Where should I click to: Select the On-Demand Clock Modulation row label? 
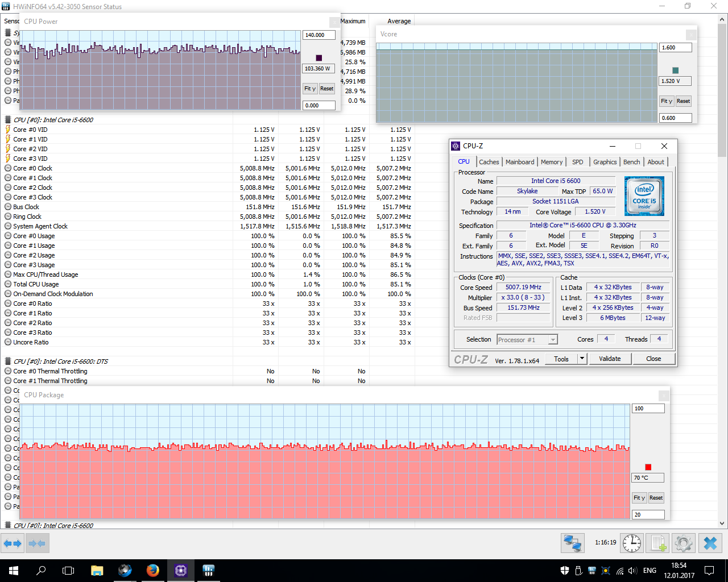[x=53, y=294]
